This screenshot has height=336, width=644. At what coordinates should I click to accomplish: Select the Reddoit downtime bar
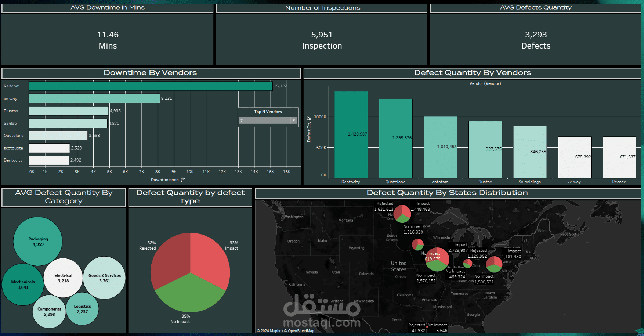click(151, 86)
